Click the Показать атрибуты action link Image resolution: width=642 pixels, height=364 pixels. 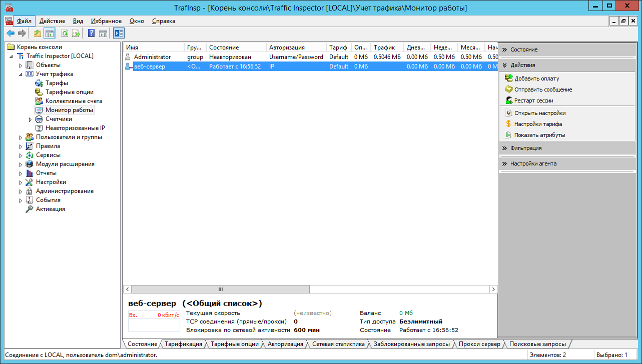coord(540,135)
